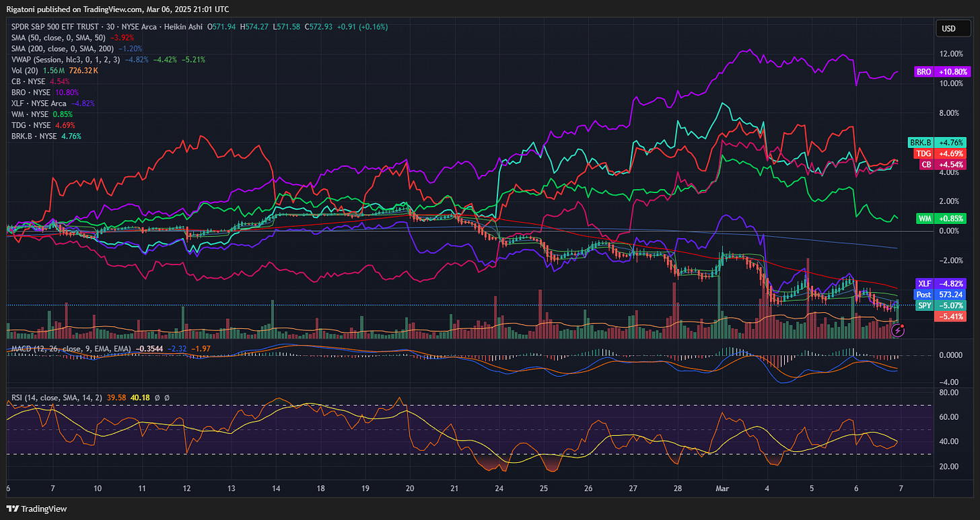Viewport: 980px width, 520px height.
Task: Select the CB · NYSE legend row
Action: pyautogui.click(x=40, y=81)
